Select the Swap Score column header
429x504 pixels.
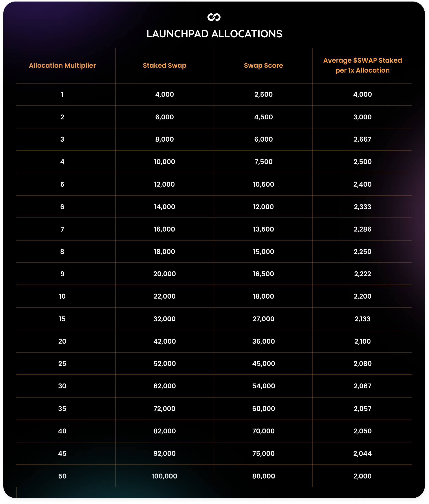point(263,65)
